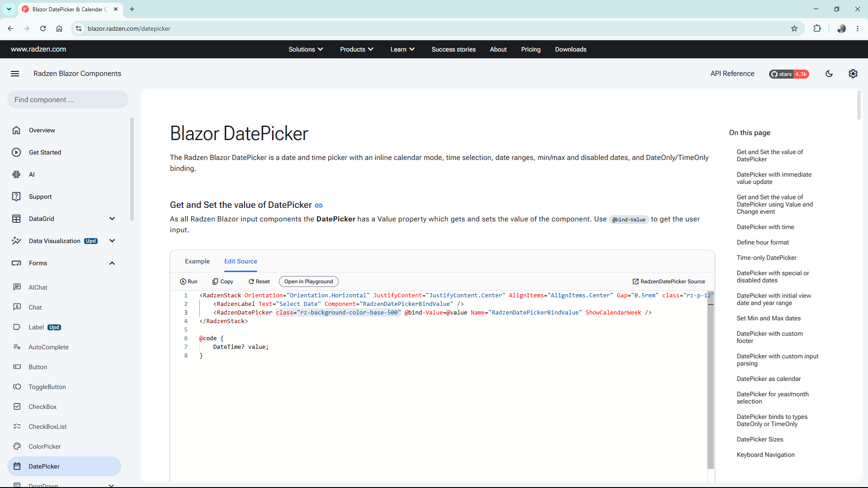Reload the page in the browser
868x488 pixels.
click(x=43, y=28)
